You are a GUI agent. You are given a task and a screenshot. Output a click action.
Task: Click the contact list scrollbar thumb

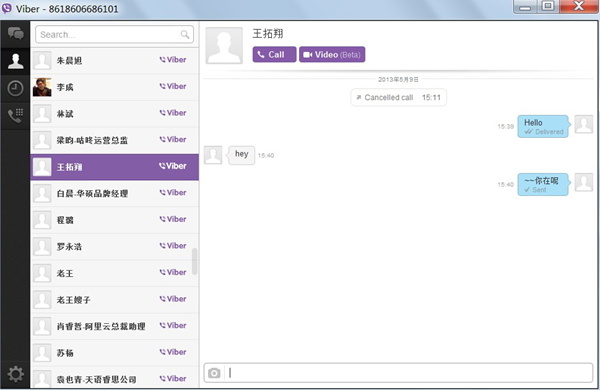[195, 261]
